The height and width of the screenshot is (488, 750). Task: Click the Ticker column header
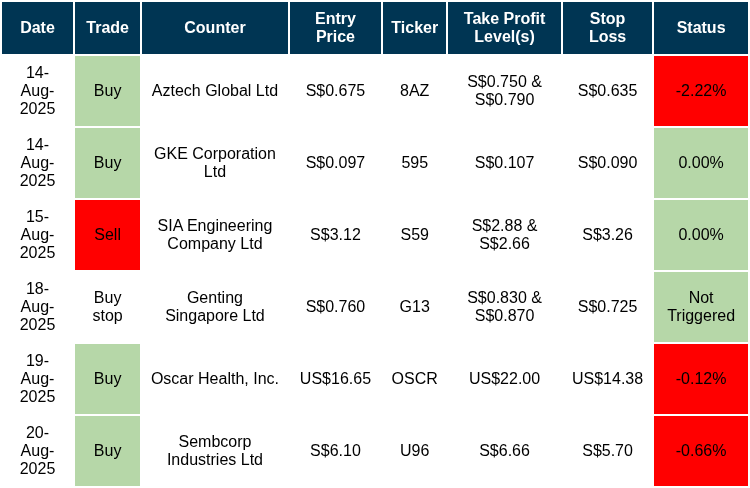point(414,28)
